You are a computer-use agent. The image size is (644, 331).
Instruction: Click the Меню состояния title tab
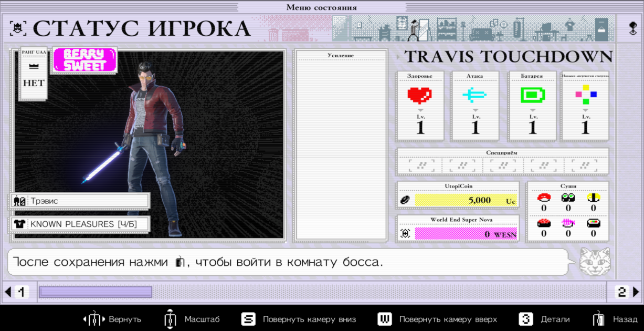coord(322,7)
